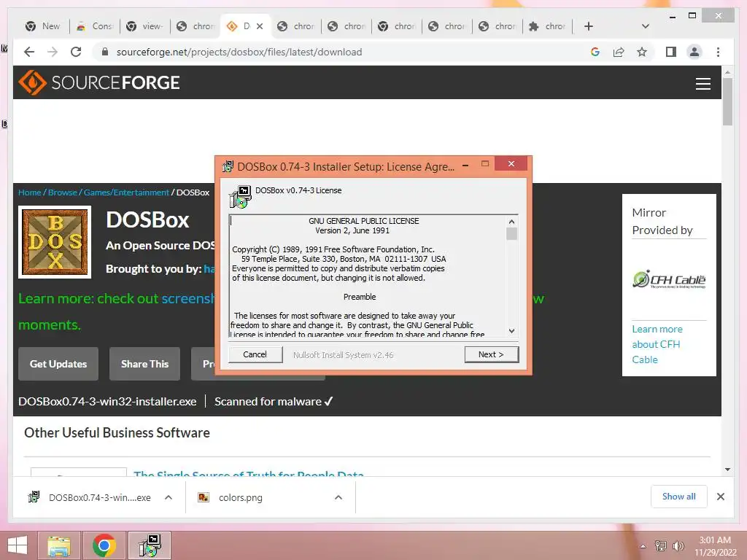Share this page via the share icon
This screenshot has height=560, width=747.
pos(619,52)
